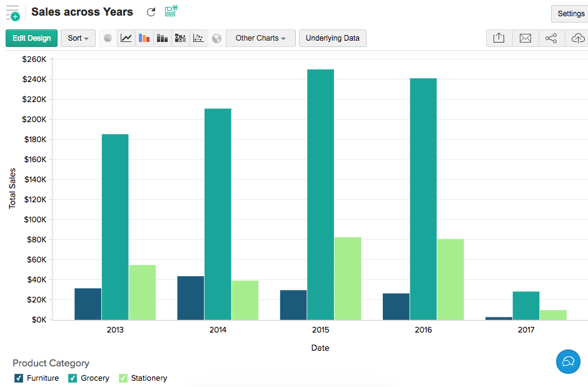Click the Edit Design button
The width and height of the screenshot is (588, 387).
click(x=32, y=38)
